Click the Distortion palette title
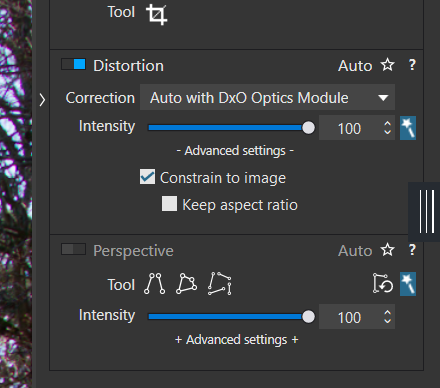This screenshot has height=388, width=440. (x=128, y=66)
